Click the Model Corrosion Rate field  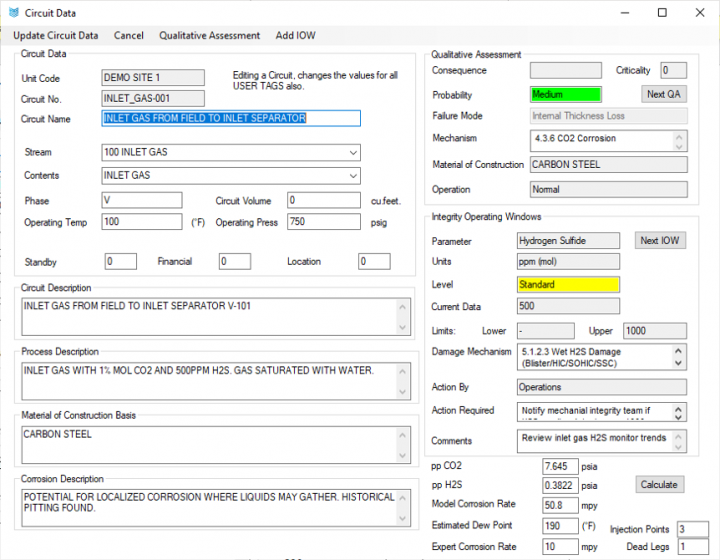(x=560, y=505)
